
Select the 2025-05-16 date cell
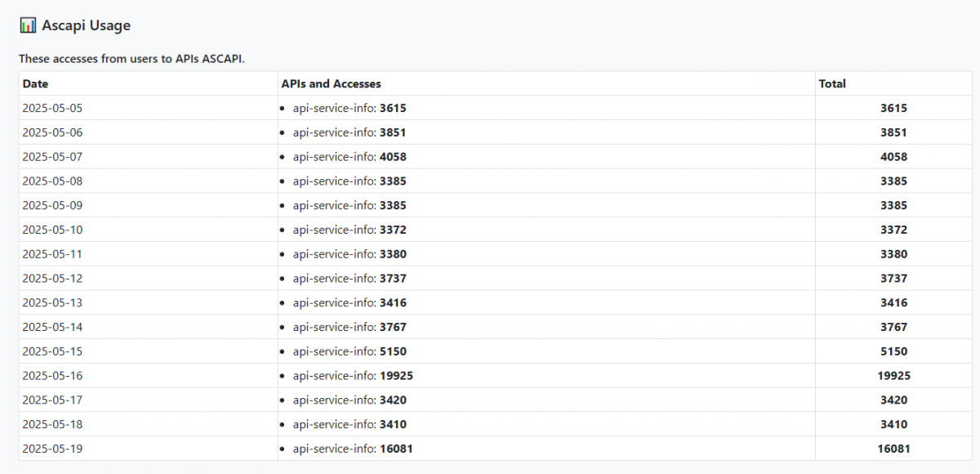point(52,376)
